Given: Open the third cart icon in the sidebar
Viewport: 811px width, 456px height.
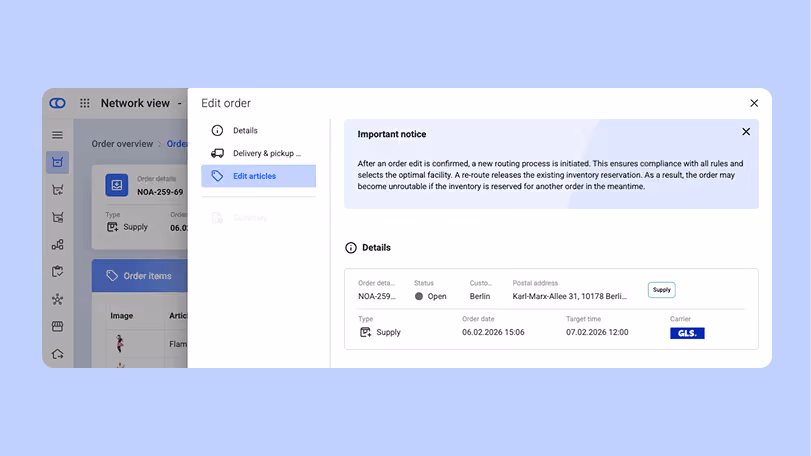Looking at the screenshot, I should coord(57,217).
